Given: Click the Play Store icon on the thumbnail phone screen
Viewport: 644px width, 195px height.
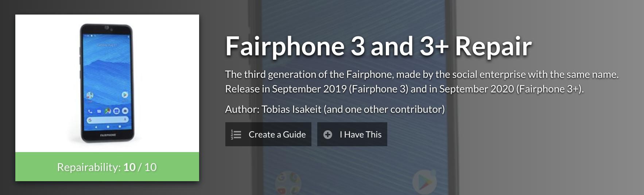Looking at the screenshot, I should click(125, 95).
